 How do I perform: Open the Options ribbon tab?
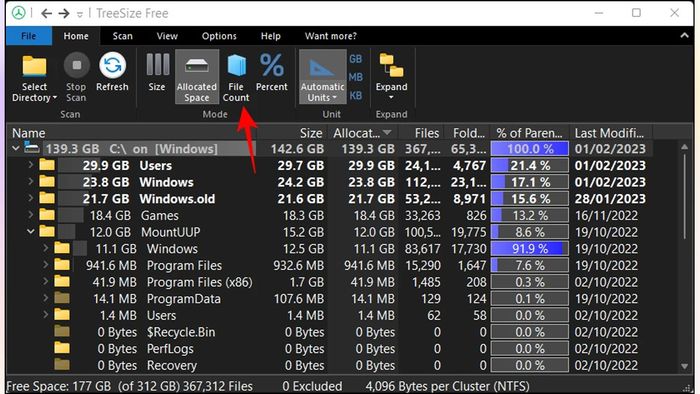pos(219,36)
